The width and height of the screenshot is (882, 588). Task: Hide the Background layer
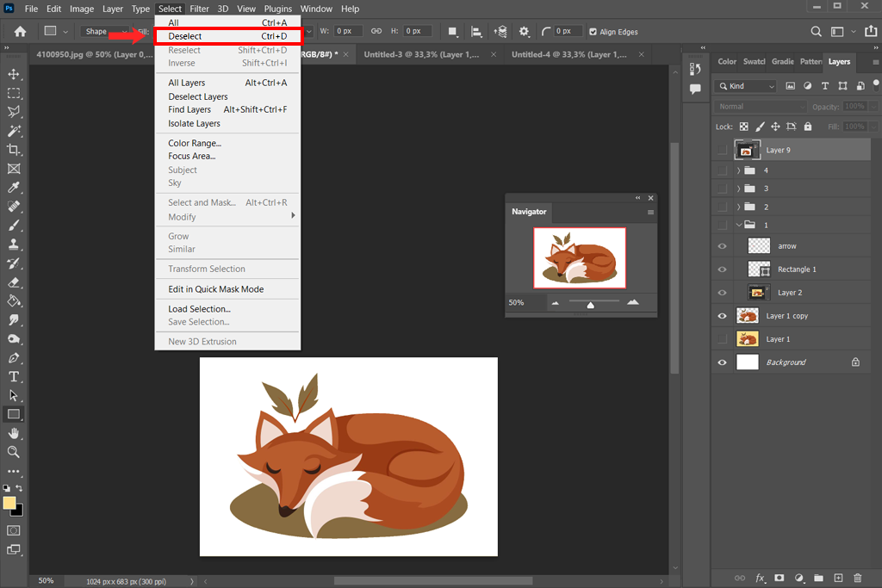point(723,362)
